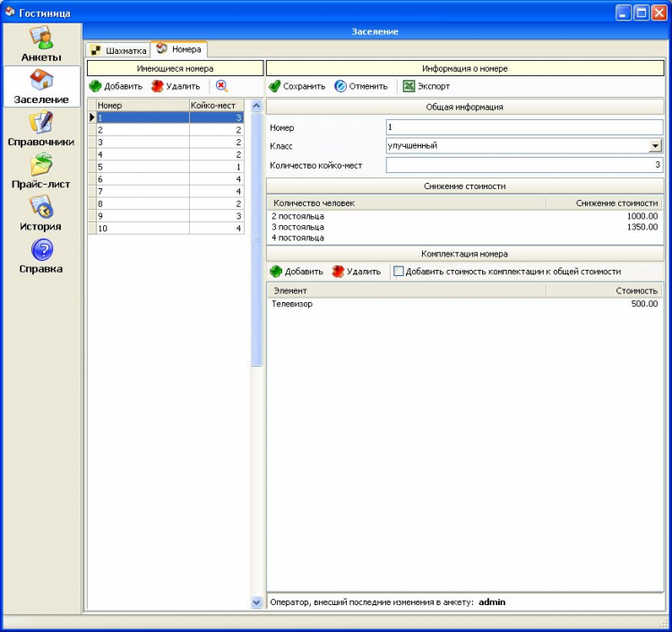Click Удалить above the rooms list
The height and width of the screenshot is (632, 672).
(176, 86)
